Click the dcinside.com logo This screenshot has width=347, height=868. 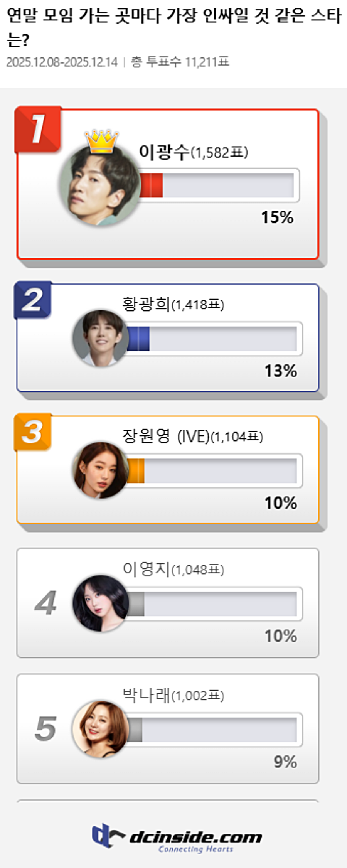(x=177, y=838)
